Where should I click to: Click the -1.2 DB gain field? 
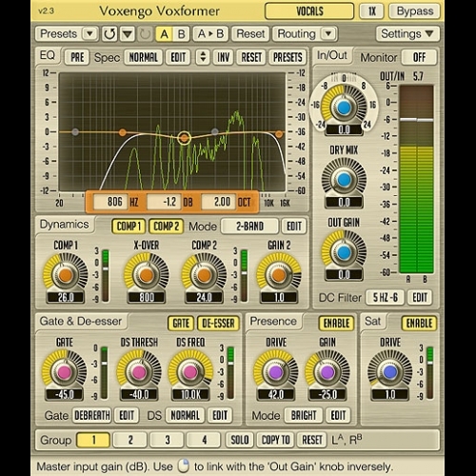[x=165, y=202]
